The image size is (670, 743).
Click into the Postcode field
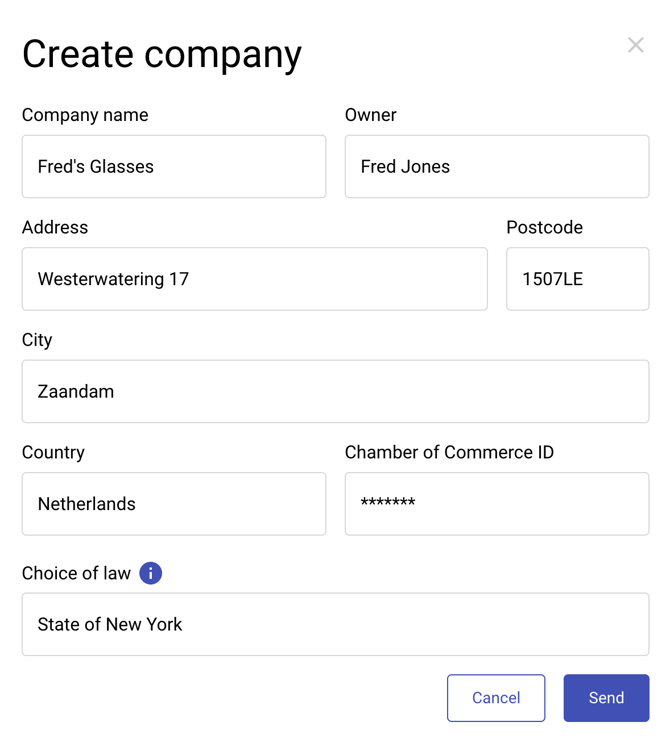577,279
